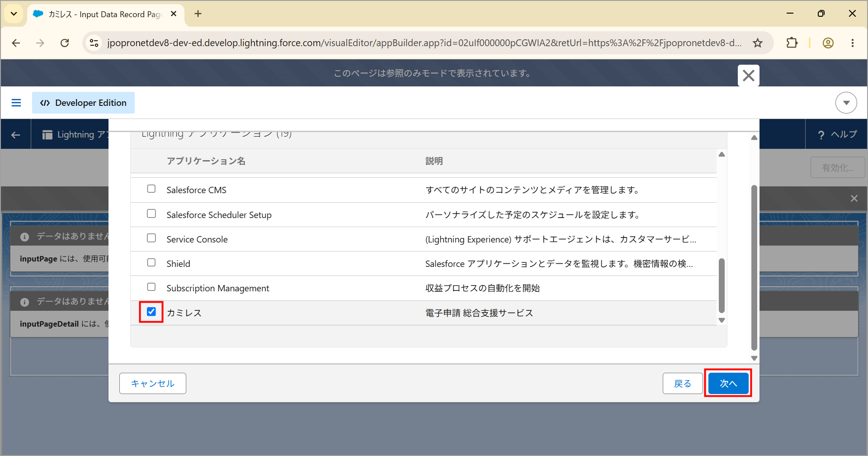
Task: Click the 電子申請 総合支援サービス description
Action: (479, 313)
